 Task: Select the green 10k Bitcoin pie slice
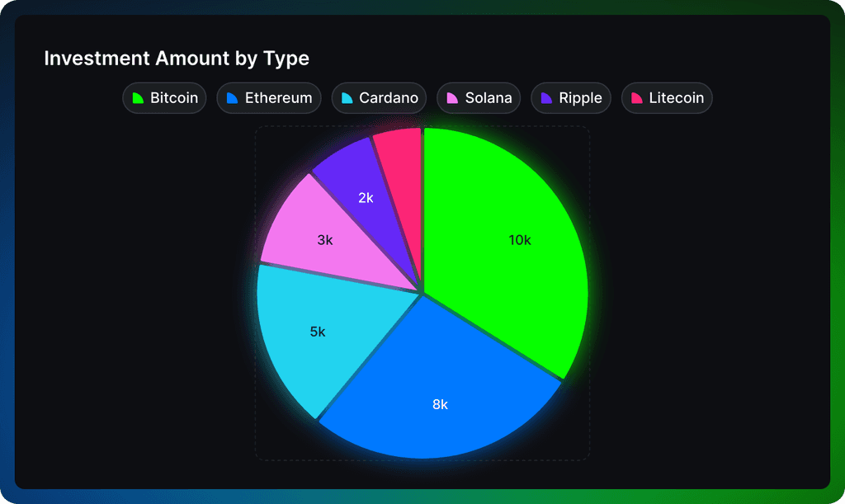click(x=520, y=240)
